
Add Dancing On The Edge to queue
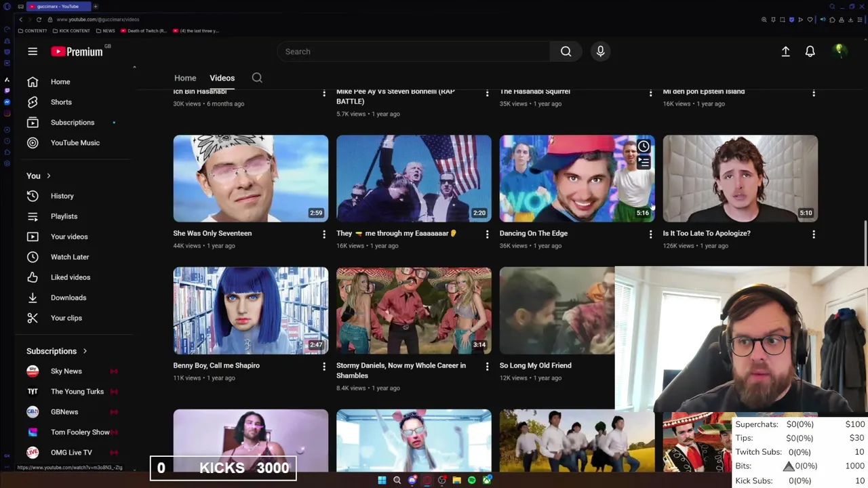coord(644,163)
